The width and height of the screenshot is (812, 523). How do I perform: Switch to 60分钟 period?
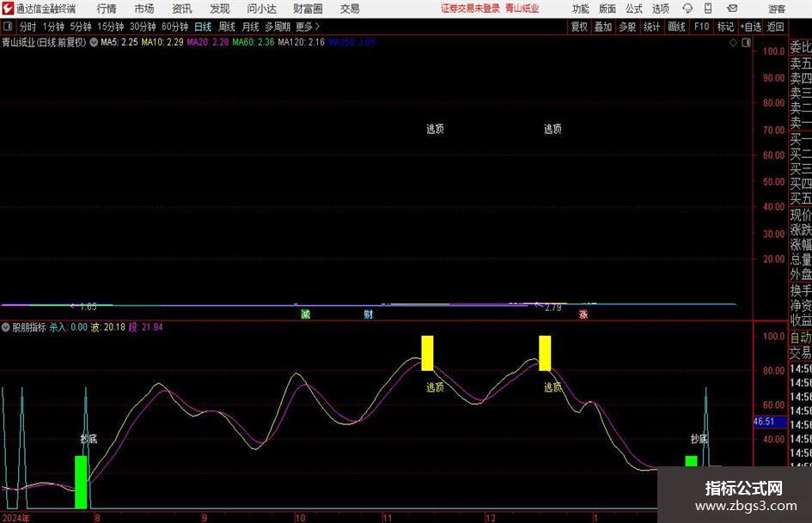click(175, 27)
